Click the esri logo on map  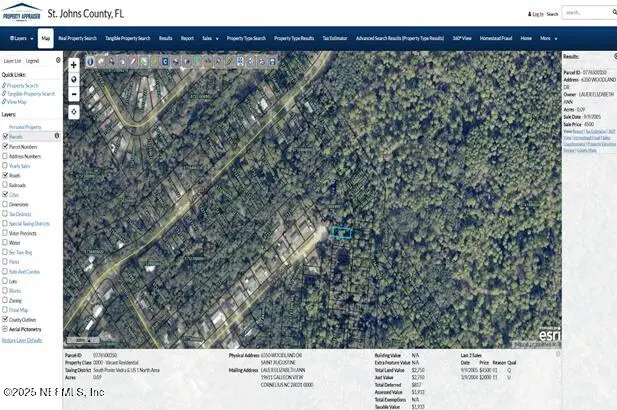549,335
